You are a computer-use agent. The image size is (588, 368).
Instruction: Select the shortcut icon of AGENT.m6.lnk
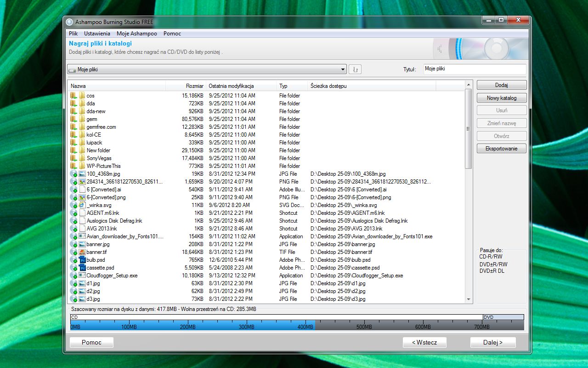click(x=82, y=213)
